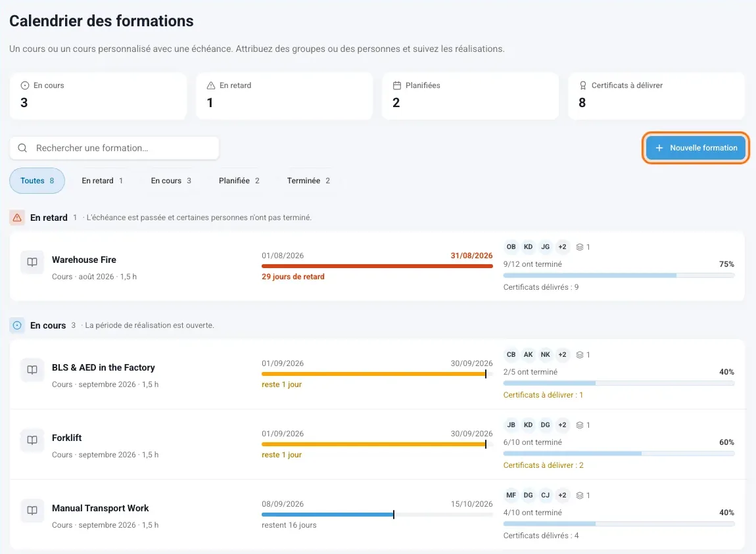Open the Certificats à délivrer summary card
756x554 pixels.
657,96
